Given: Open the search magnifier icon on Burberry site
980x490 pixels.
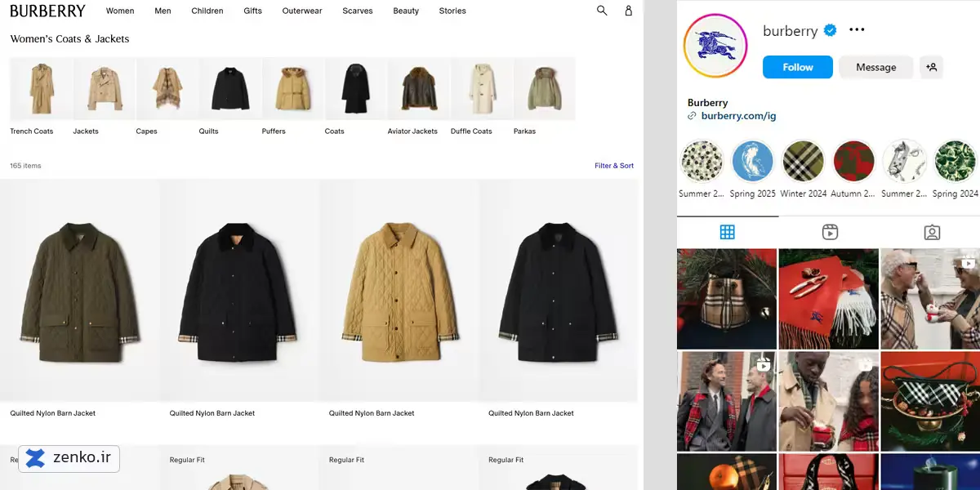Looking at the screenshot, I should [602, 11].
